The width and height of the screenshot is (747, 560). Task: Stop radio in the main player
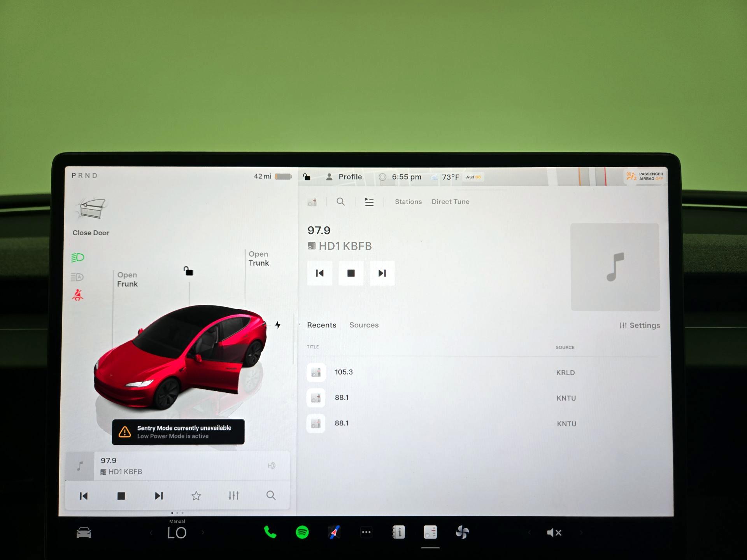click(351, 273)
